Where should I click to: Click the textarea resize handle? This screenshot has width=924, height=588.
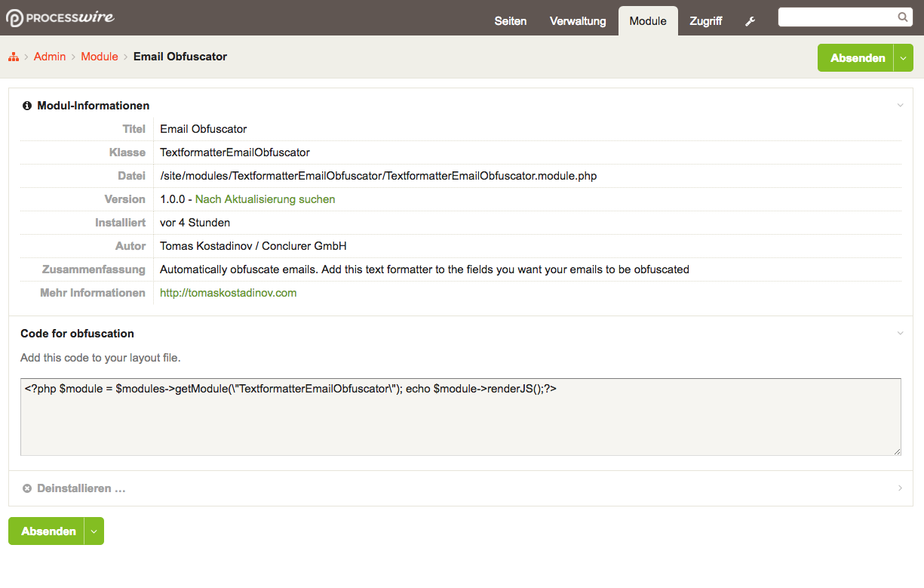897,451
